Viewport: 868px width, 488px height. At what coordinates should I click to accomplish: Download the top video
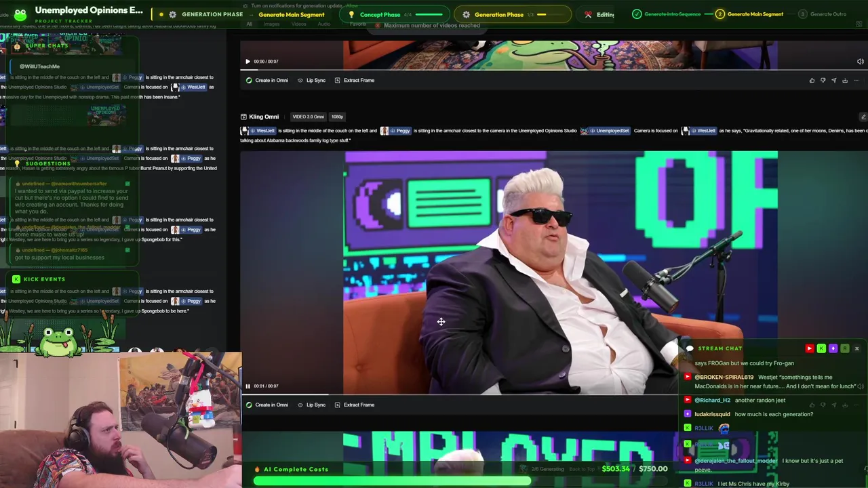[844, 80]
